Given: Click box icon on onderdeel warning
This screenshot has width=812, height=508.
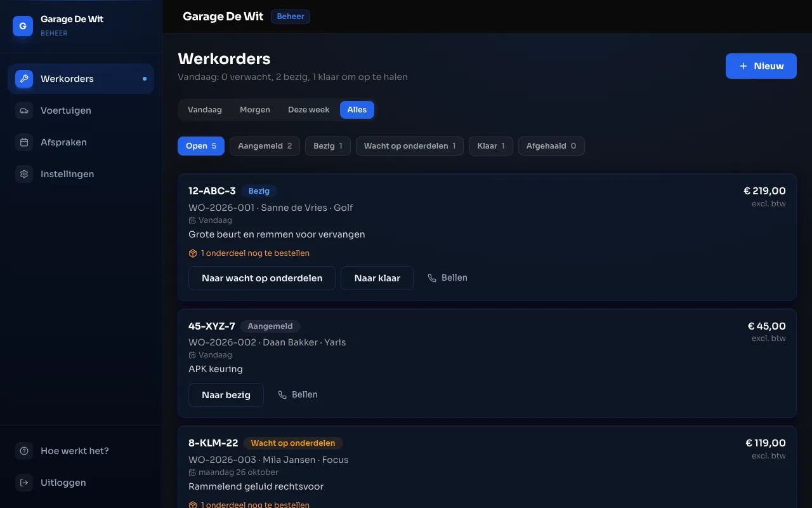Looking at the screenshot, I should click(193, 253).
